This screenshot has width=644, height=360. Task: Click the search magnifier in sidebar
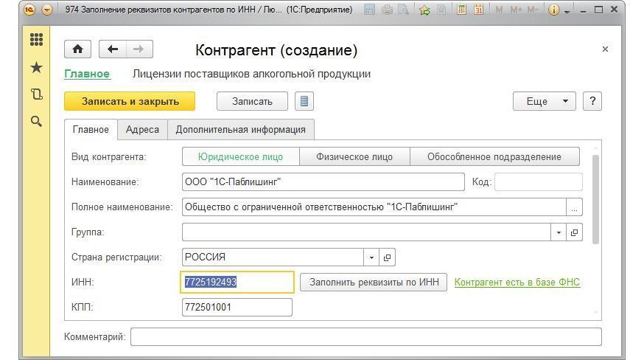(36, 121)
